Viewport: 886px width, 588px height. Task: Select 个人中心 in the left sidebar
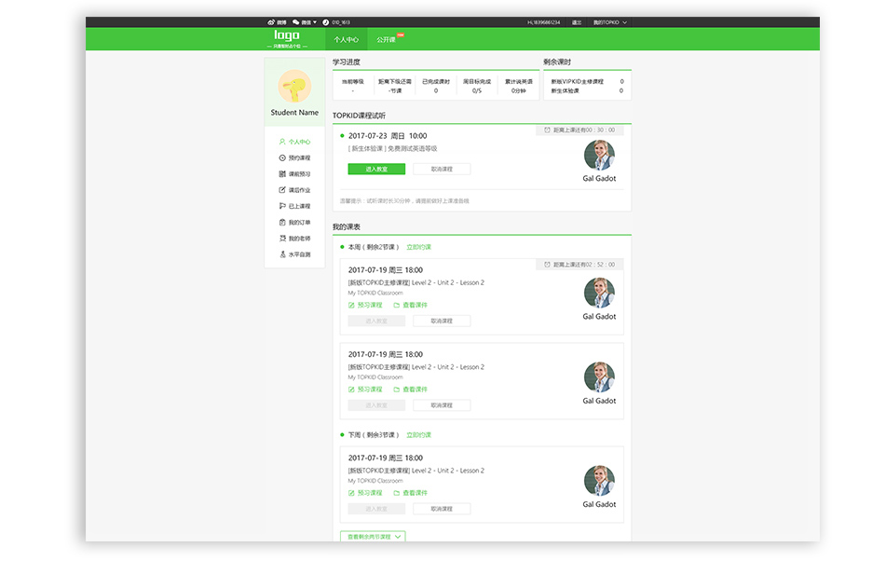(294, 142)
